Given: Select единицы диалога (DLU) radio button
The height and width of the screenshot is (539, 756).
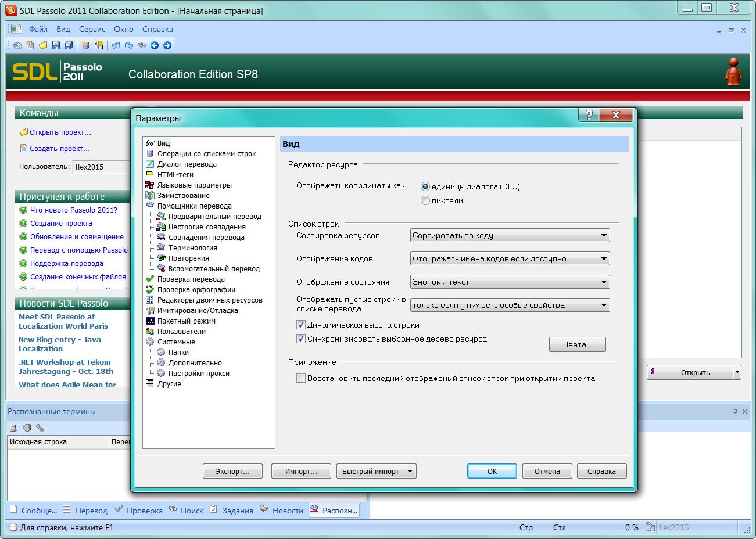Looking at the screenshot, I should pos(425,186).
